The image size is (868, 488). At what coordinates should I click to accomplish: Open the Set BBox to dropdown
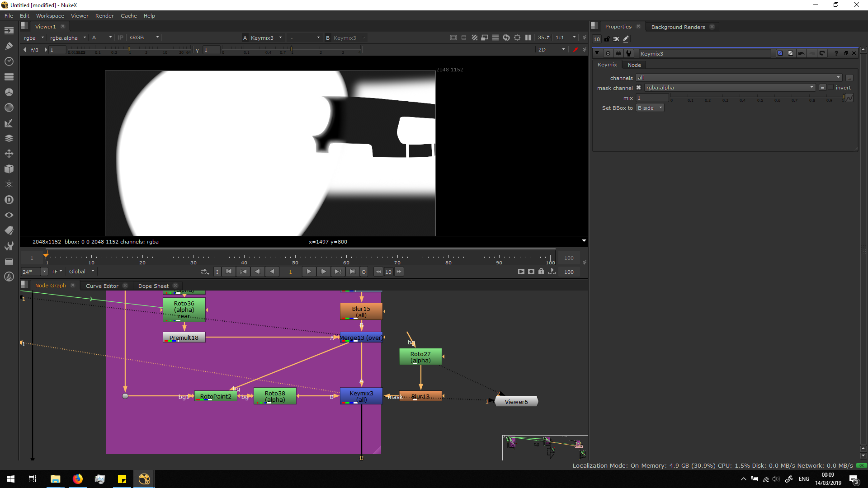[650, 108]
